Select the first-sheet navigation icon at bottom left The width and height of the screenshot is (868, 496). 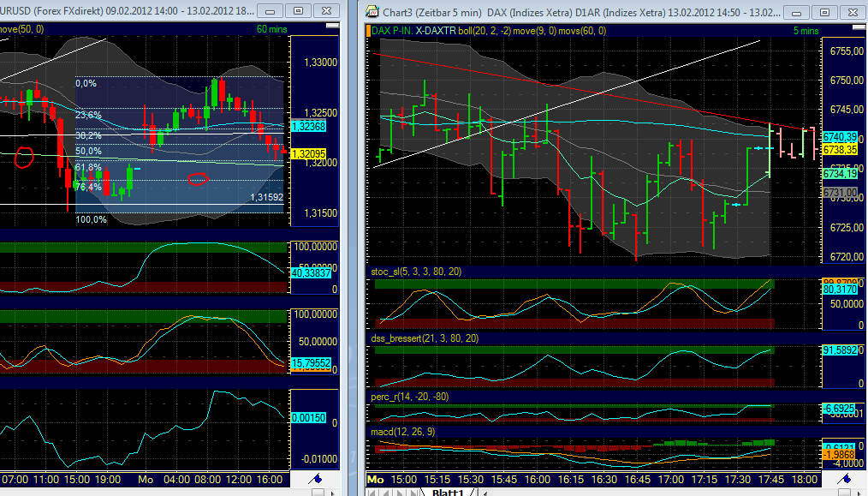click(x=371, y=491)
